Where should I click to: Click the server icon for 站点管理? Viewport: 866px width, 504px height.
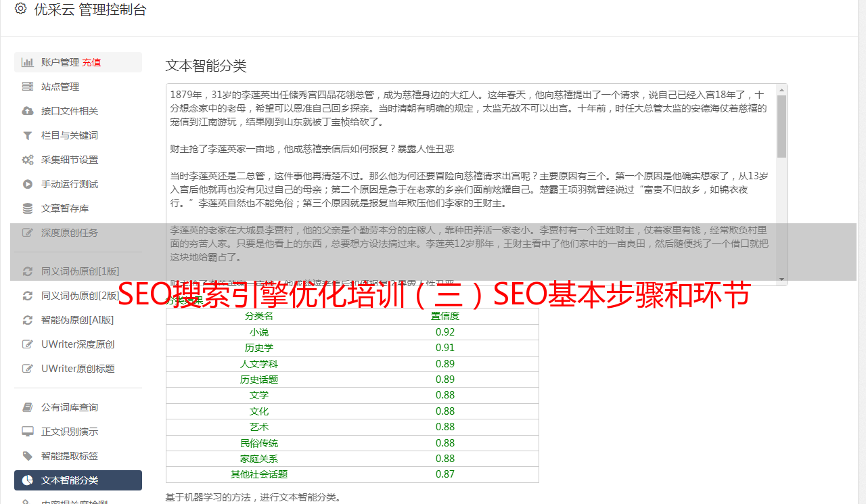coord(28,87)
